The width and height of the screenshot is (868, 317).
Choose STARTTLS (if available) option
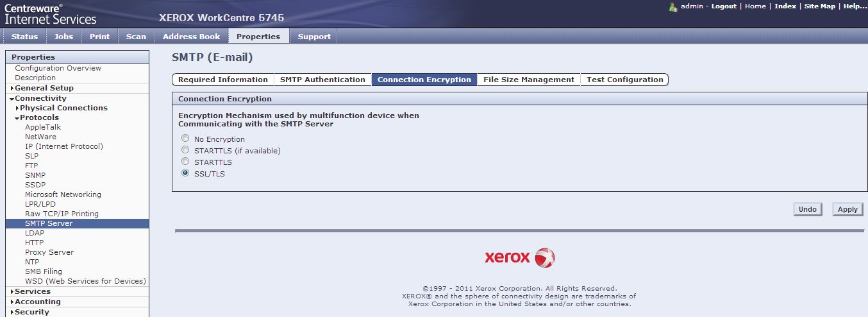click(x=185, y=150)
